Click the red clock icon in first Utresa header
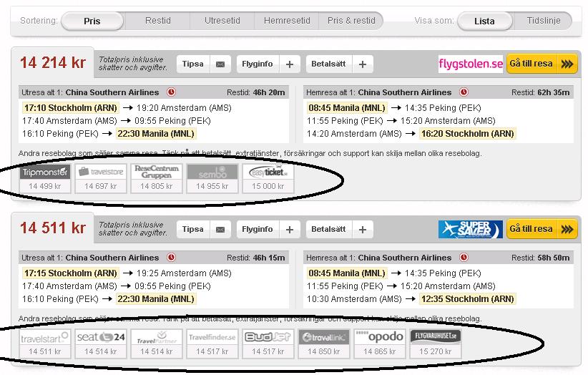Image resolution: width=588 pixels, height=375 pixels. tap(171, 92)
